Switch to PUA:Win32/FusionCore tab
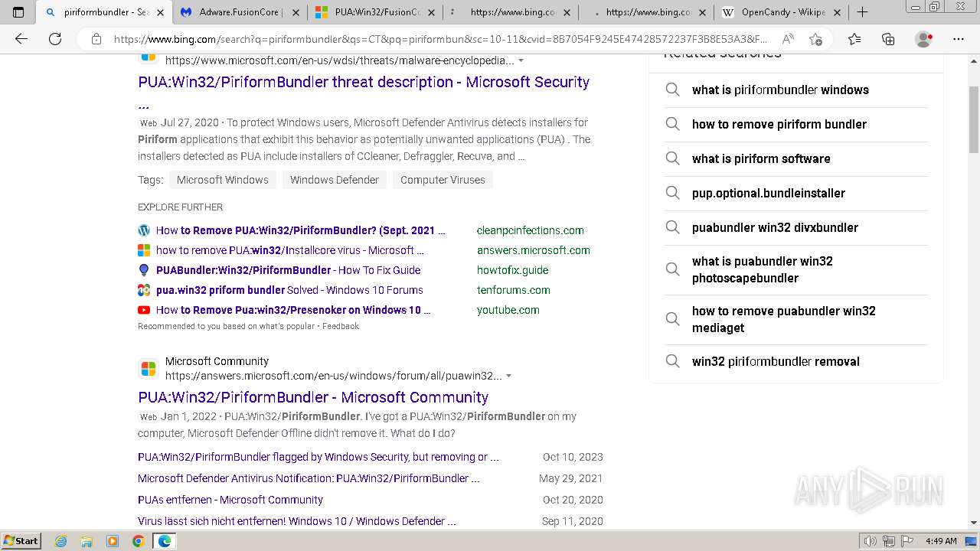The height and width of the screenshot is (551, 980). click(375, 12)
